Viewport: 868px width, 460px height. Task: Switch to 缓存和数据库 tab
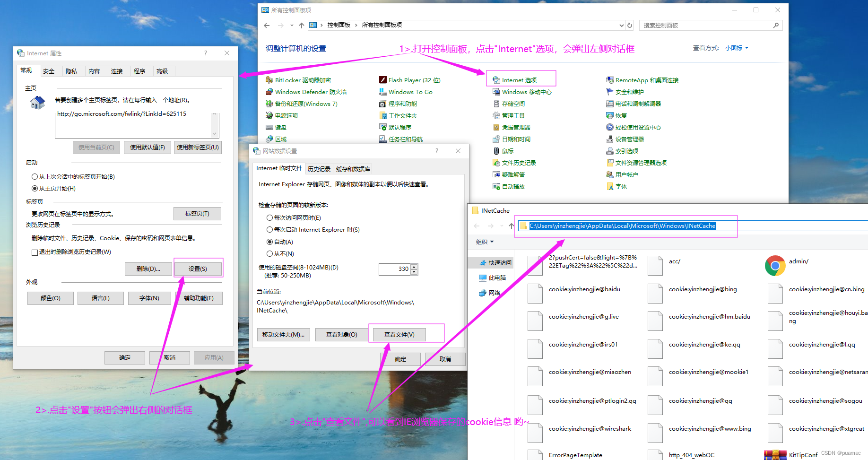point(353,169)
